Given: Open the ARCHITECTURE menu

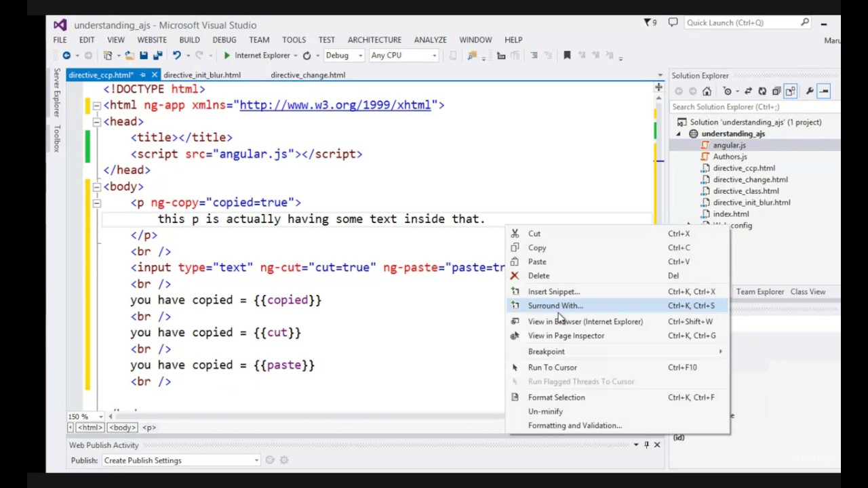Looking at the screenshot, I should [374, 40].
